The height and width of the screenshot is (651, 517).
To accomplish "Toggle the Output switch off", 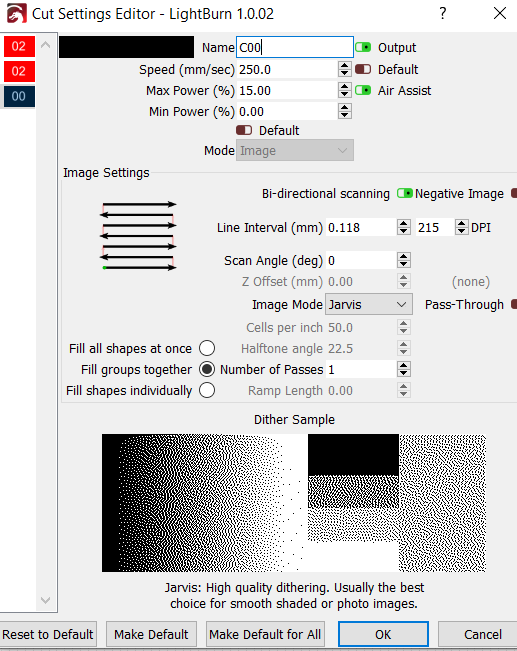I will coord(363,47).
